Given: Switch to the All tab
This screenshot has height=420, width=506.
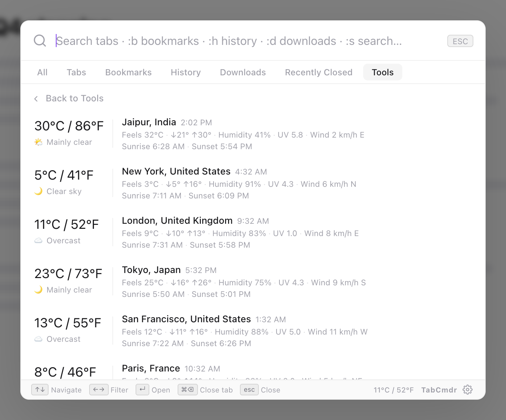Looking at the screenshot, I should pyautogui.click(x=42, y=72).
